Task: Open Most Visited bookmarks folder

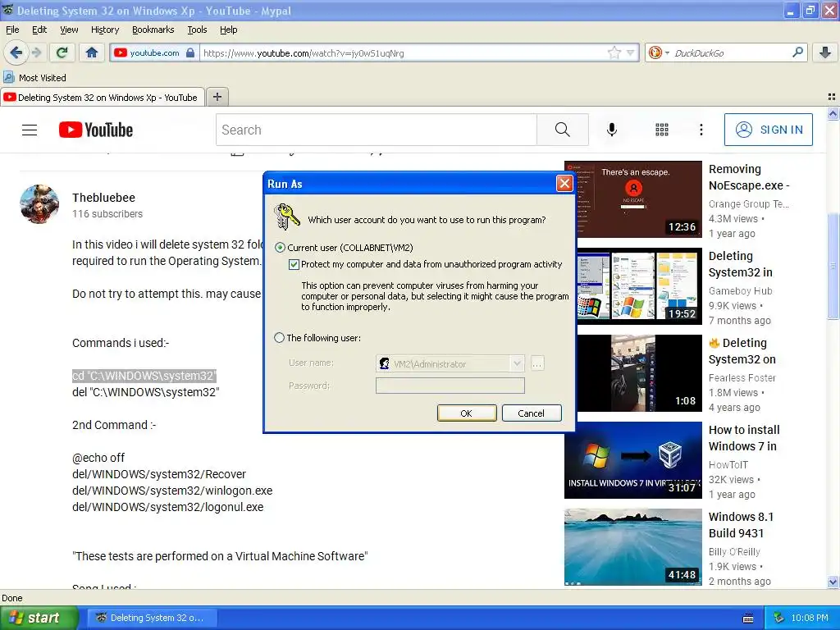Action: 34,78
